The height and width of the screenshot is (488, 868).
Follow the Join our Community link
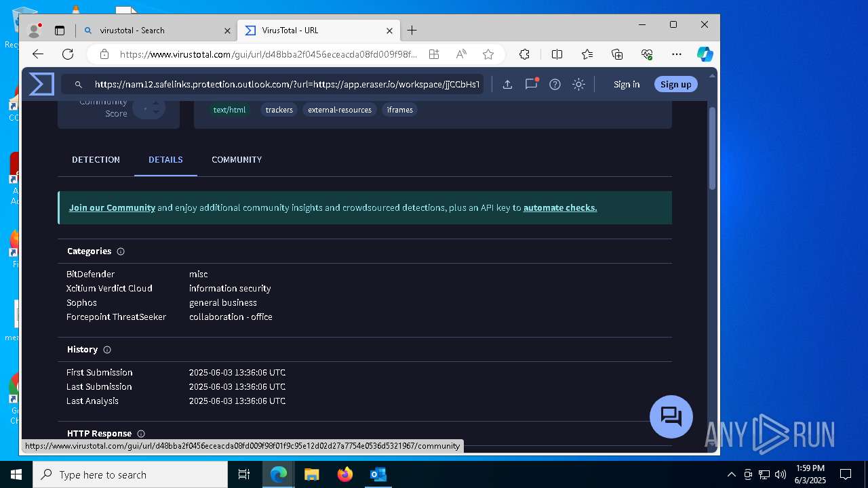point(112,208)
